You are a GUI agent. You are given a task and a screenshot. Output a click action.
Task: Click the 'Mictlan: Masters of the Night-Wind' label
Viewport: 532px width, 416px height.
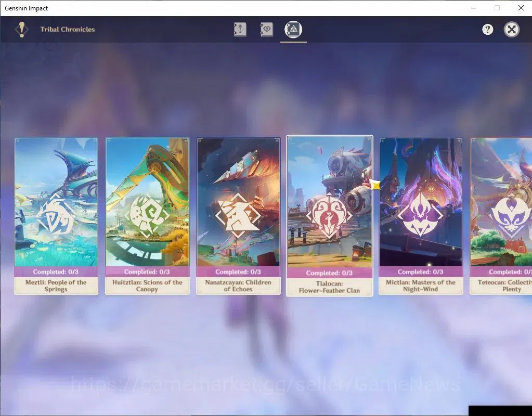pos(421,285)
